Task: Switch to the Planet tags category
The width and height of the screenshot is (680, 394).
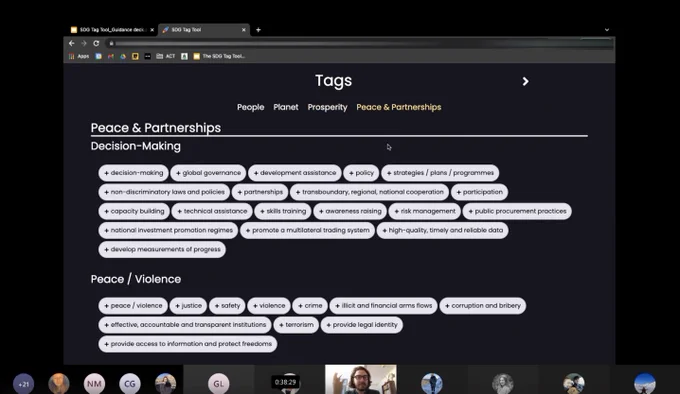Action: pos(286,107)
